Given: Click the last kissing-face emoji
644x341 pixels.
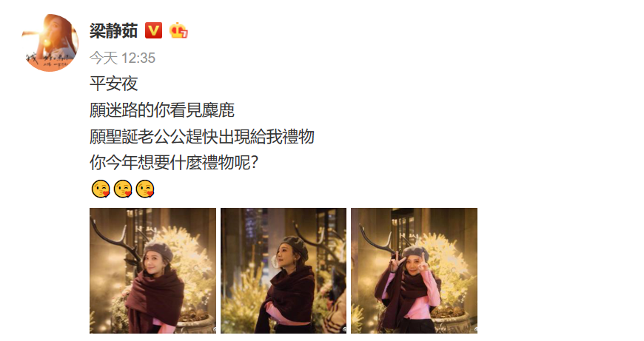Looking at the screenshot, I should (x=145, y=189).
